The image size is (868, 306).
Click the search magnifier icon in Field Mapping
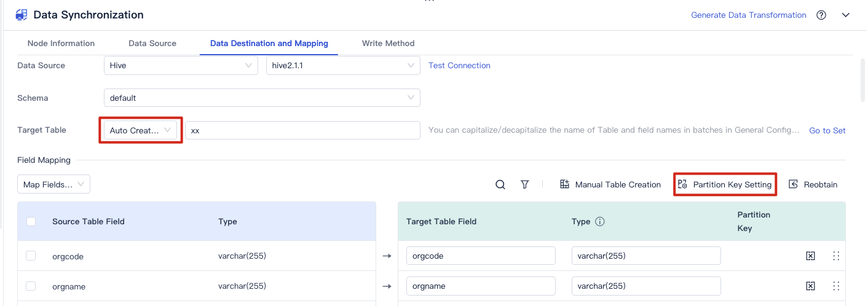click(x=500, y=184)
